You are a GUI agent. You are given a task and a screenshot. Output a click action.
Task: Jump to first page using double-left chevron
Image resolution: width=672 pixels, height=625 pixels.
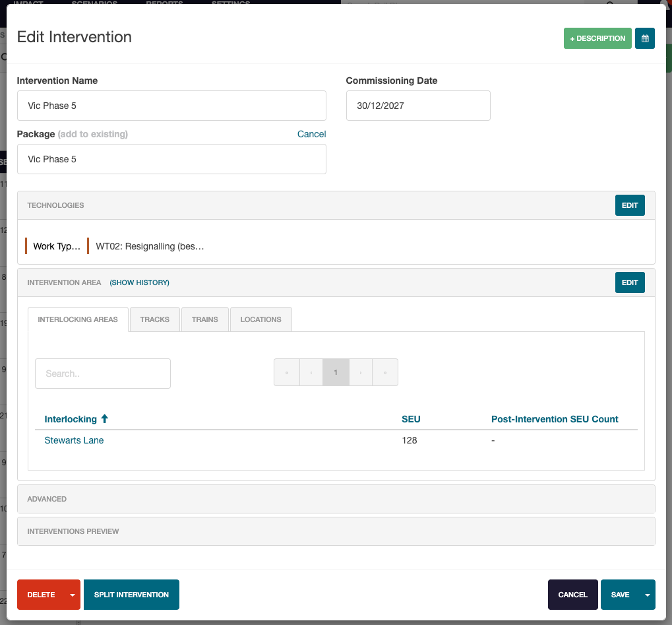pos(286,372)
